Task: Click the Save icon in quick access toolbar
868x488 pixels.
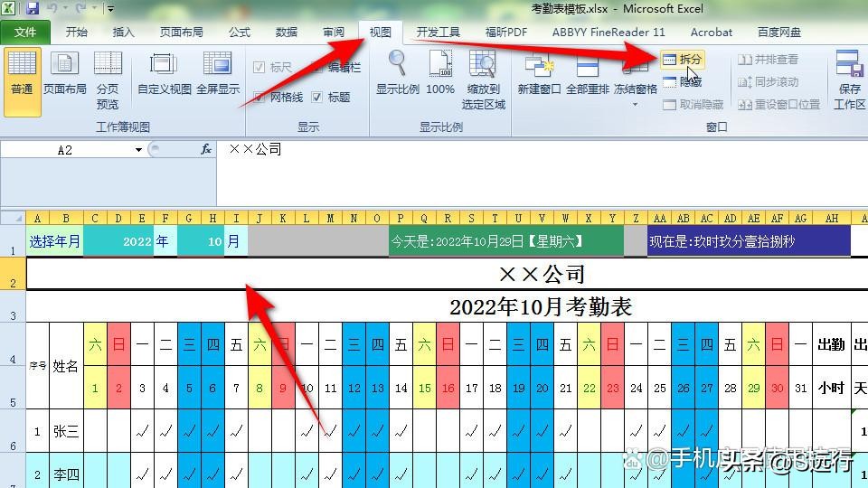Action: pos(33,8)
